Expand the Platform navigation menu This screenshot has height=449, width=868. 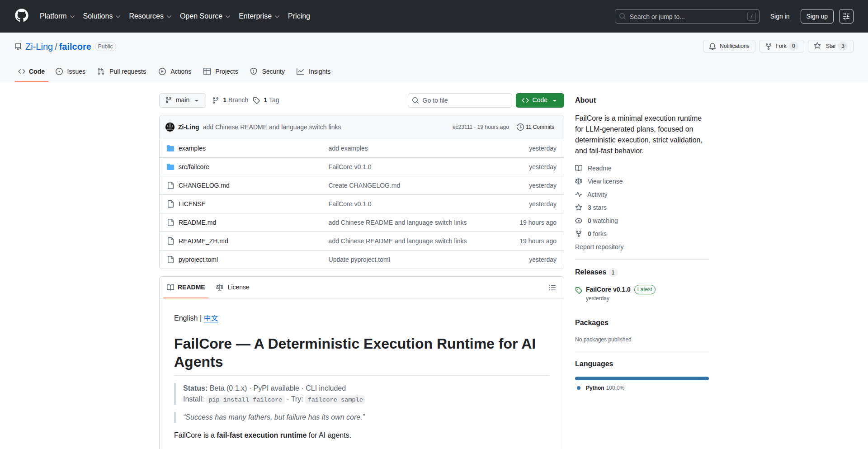[x=57, y=16]
